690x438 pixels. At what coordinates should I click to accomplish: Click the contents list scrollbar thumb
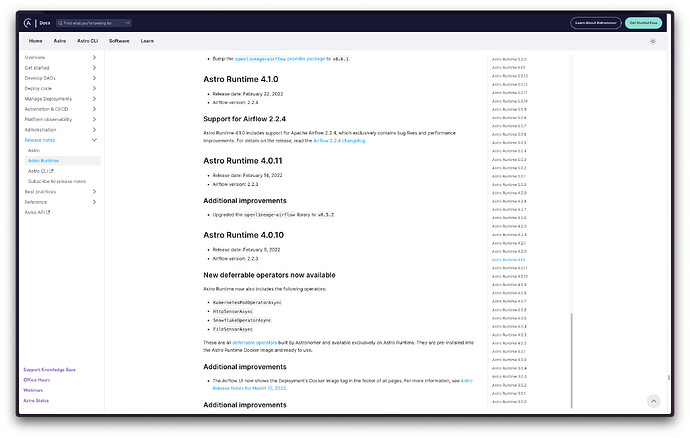[x=572, y=361]
